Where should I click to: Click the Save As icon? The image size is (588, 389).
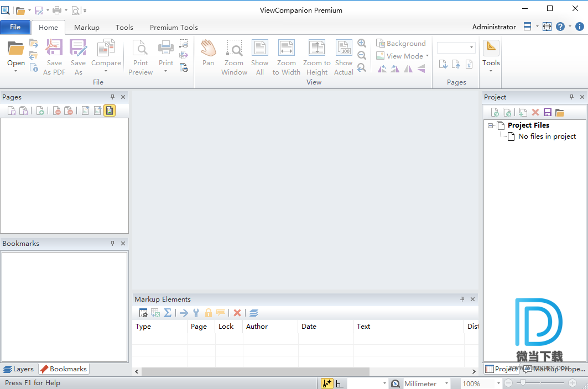[78, 49]
